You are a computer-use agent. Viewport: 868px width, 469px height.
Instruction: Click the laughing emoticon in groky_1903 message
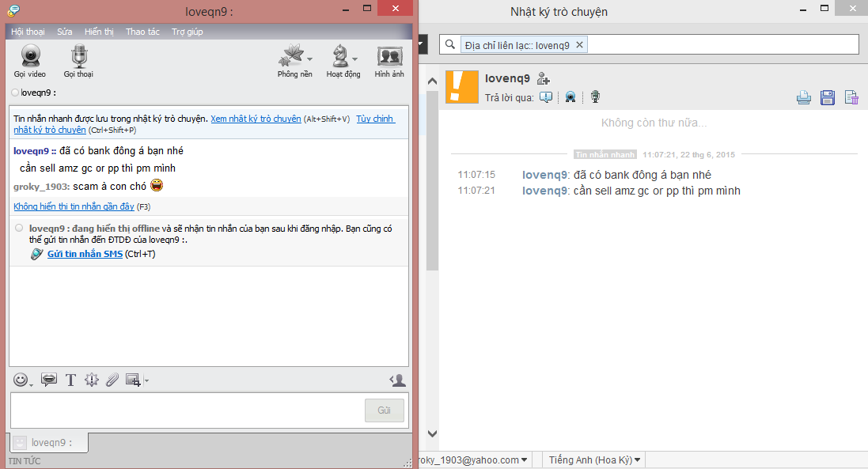tap(157, 185)
